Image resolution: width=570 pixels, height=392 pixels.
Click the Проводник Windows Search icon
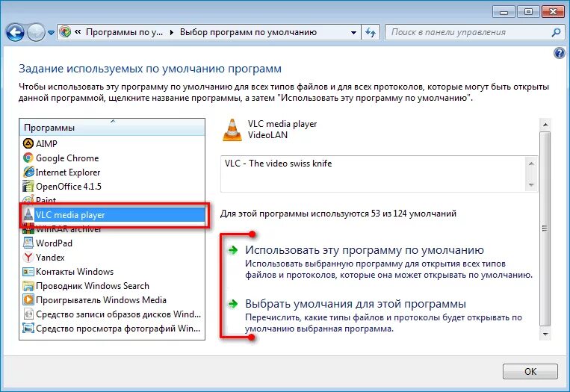pyautogui.click(x=28, y=285)
